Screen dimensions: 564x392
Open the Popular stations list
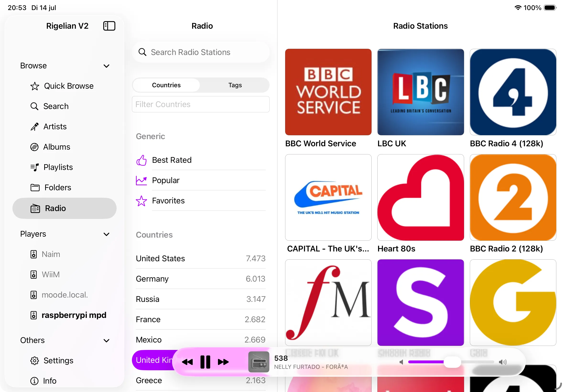201,180
